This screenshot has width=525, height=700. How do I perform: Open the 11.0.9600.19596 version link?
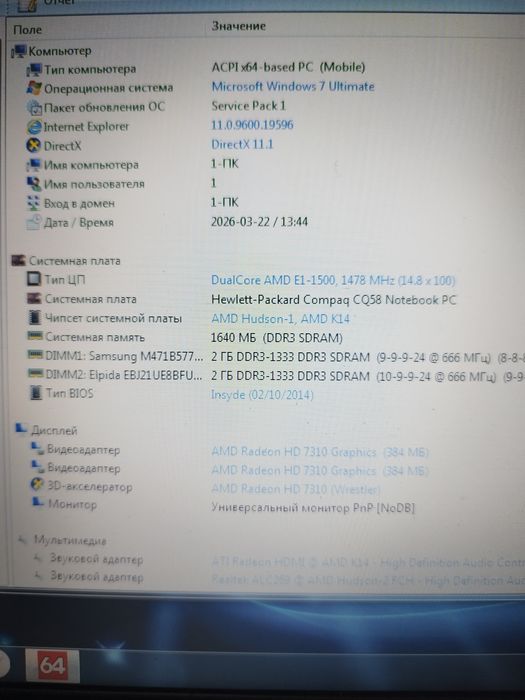[x=252, y=125]
